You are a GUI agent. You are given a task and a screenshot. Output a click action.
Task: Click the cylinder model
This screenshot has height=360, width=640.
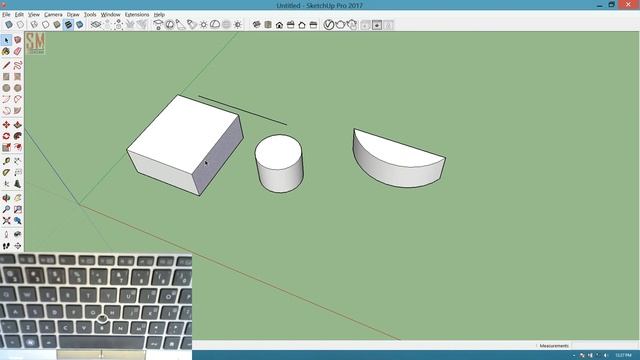[x=279, y=163]
